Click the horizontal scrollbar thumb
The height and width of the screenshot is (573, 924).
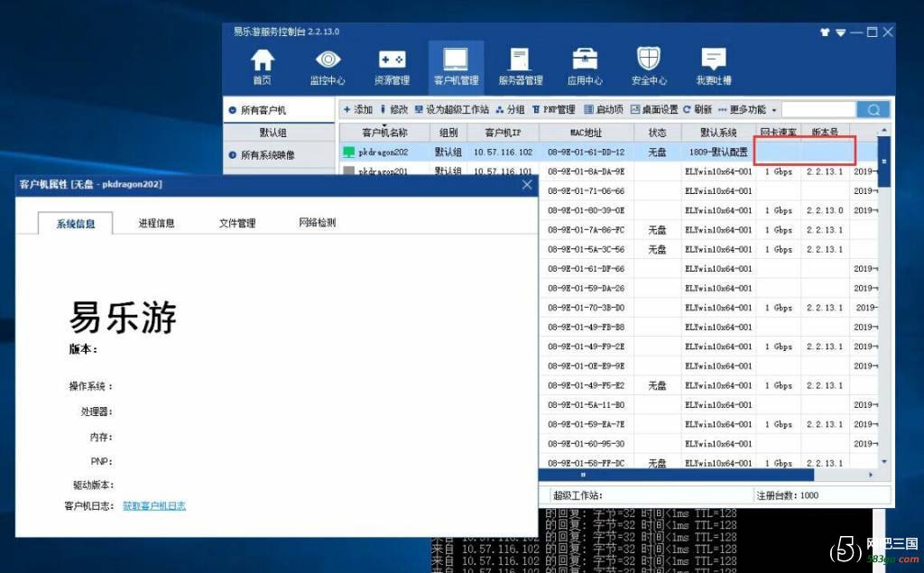tap(677, 475)
